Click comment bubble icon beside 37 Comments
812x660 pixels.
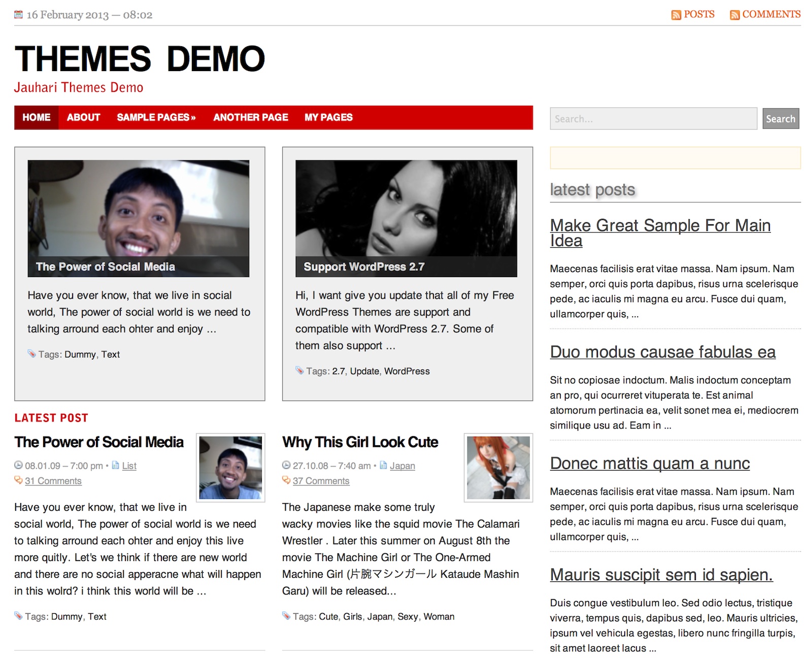pyautogui.click(x=286, y=480)
